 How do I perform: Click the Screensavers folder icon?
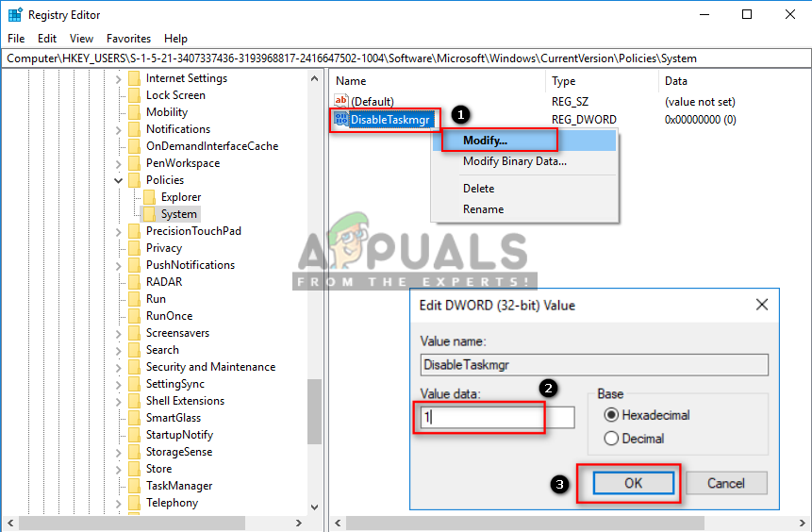pyautogui.click(x=134, y=333)
